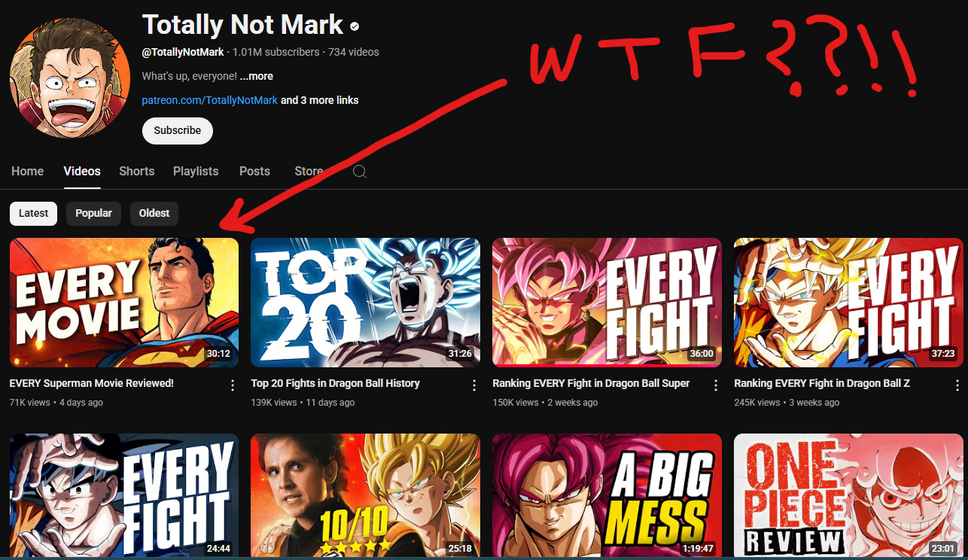
Task: Click the verified badge next to channel name
Action: pyautogui.click(x=355, y=26)
